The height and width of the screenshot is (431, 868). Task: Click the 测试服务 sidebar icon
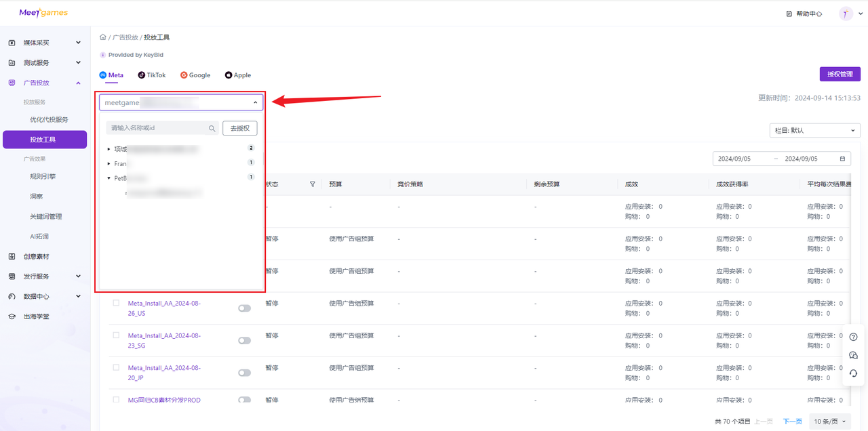click(x=12, y=62)
